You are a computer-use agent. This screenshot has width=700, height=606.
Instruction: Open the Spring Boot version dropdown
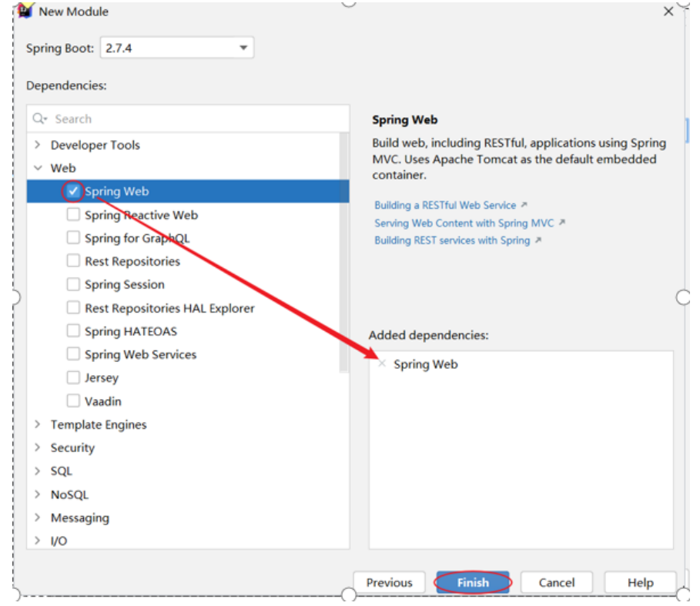[177, 48]
